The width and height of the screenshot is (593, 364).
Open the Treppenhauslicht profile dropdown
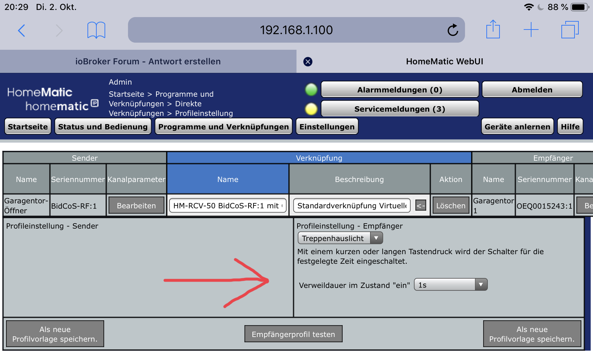(340, 238)
